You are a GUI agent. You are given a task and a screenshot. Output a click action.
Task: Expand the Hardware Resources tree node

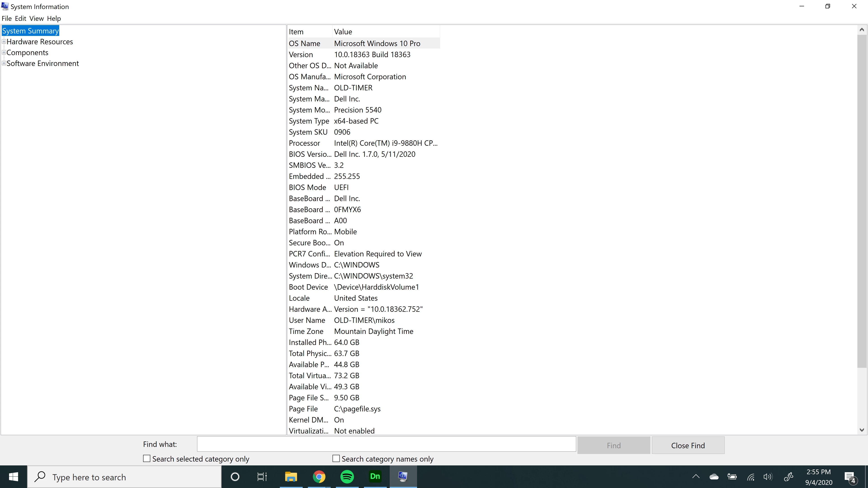[x=4, y=42]
